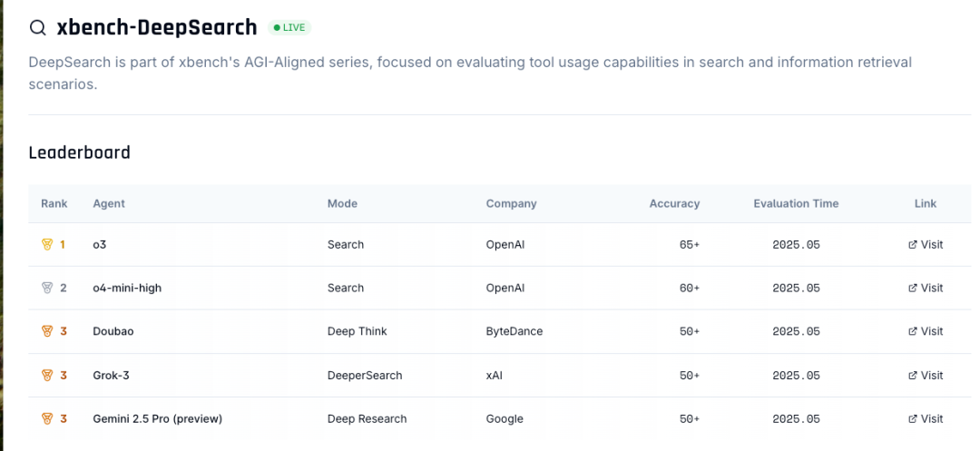
Task: Click the Evaluation Time column header
Action: (x=796, y=204)
